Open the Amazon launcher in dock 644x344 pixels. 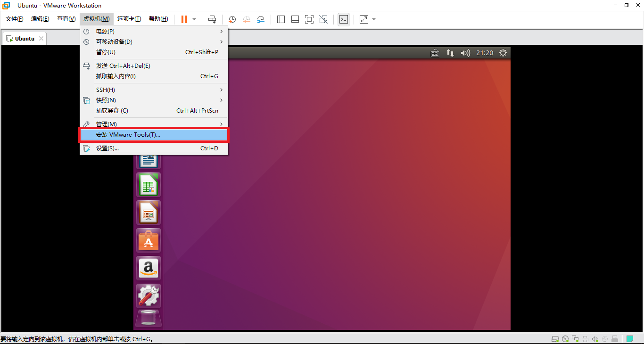point(149,268)
